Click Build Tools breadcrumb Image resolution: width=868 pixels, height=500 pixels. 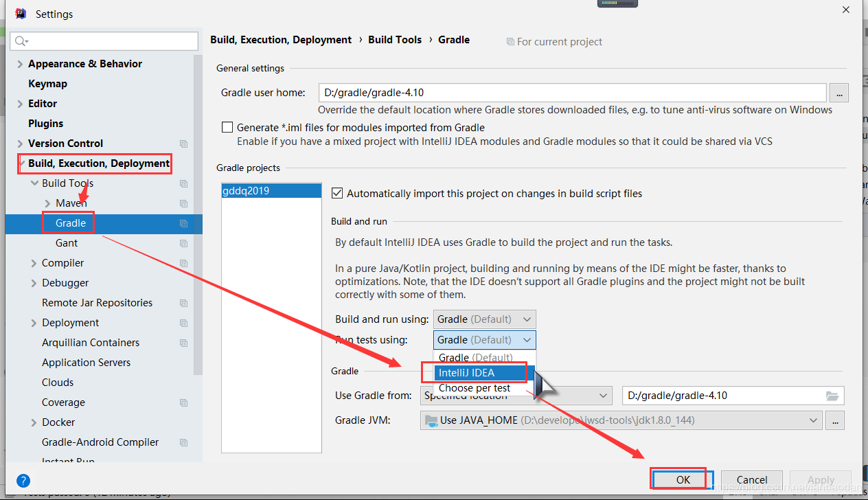tap(395, 40)
